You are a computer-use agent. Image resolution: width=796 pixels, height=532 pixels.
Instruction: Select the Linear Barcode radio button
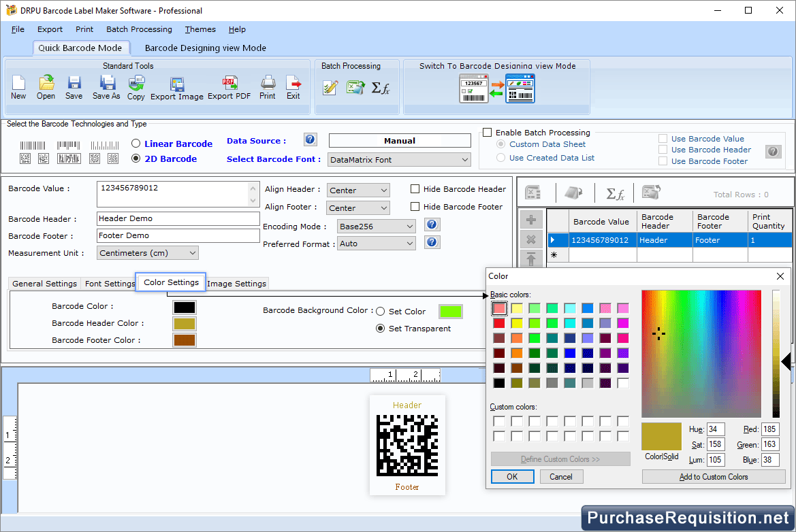click(x=136, y=144)
